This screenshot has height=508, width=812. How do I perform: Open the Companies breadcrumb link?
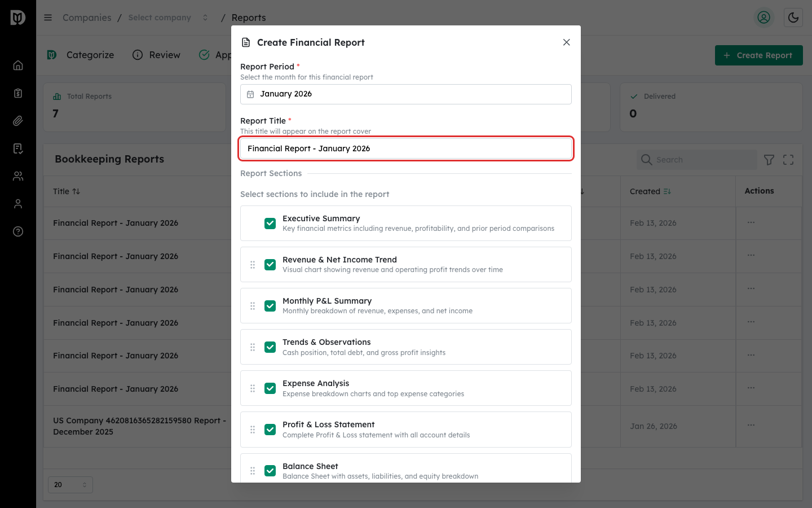tap(87, 17)
